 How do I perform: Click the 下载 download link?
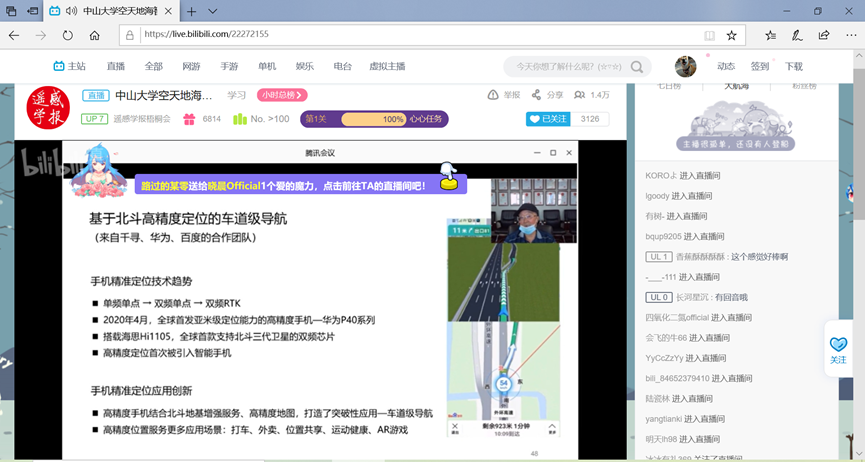coord(793,66)
